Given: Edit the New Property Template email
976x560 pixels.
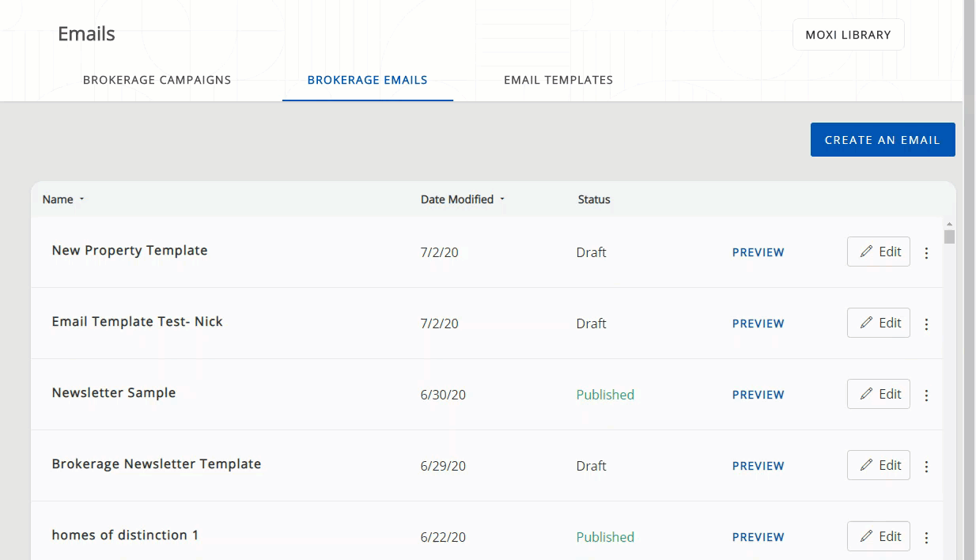Looking at the screenshot, I should pyautogui.click(x=879, y=252).
